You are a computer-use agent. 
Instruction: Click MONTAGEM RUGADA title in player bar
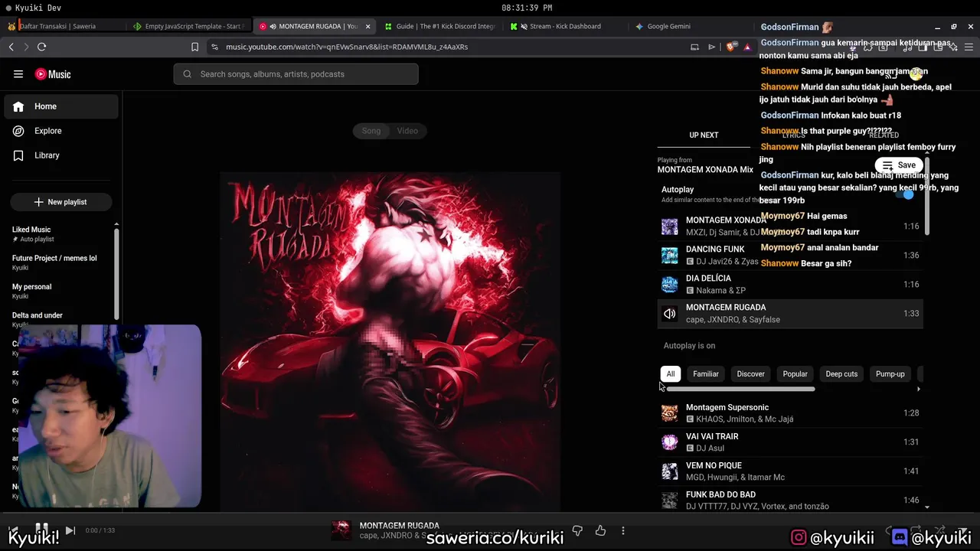399,526
